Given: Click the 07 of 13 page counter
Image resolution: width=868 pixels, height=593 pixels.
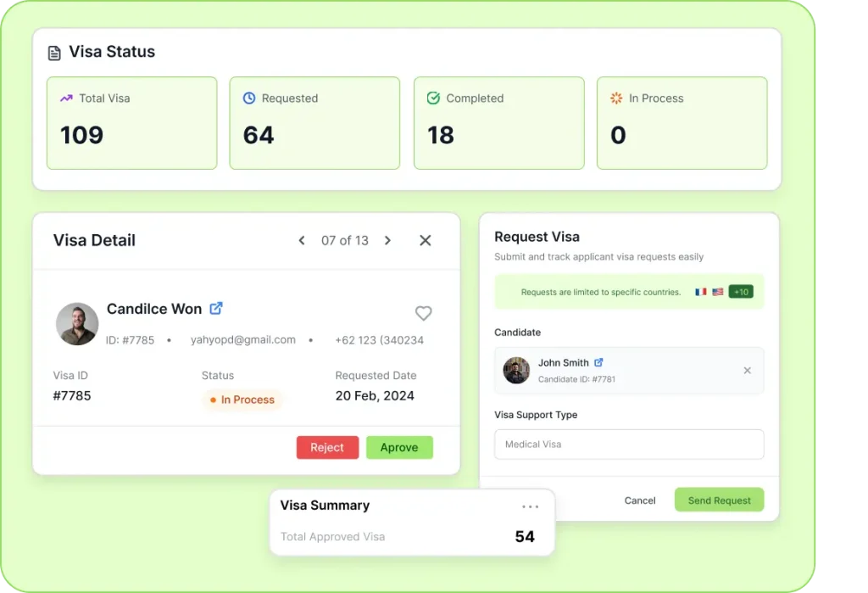Looking at the screenshot, I should pyautogui.click(x=345, y=241).
